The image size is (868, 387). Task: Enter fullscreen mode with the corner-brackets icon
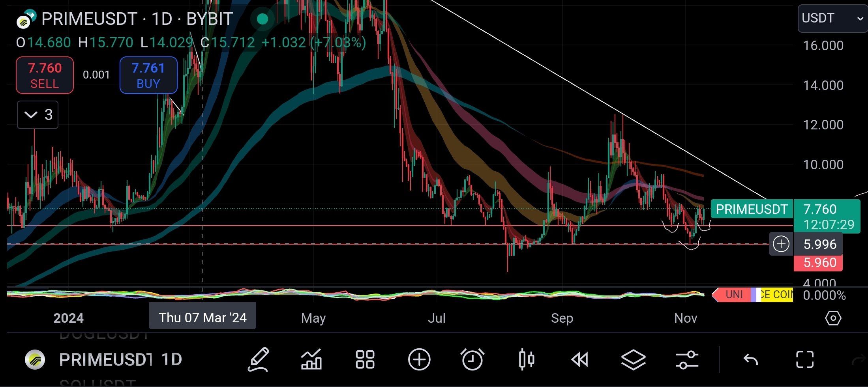pyautogui.click(x=804, y=359)
